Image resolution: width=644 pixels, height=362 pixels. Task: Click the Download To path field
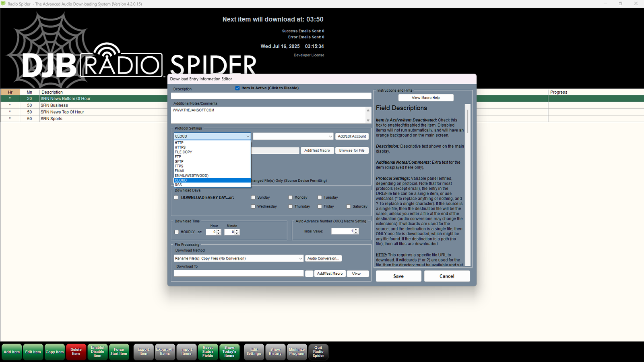pos(239,274)
